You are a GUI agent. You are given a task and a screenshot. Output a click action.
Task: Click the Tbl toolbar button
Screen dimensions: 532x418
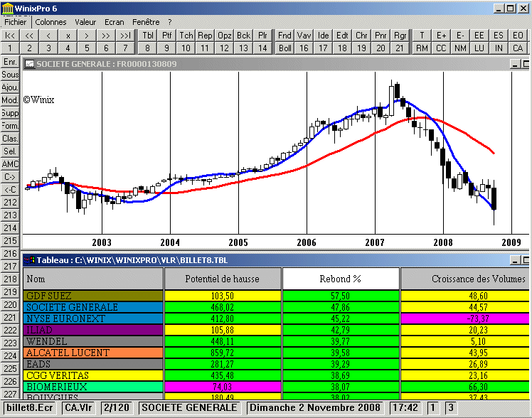pyautogui.click(x=148, y=36)
